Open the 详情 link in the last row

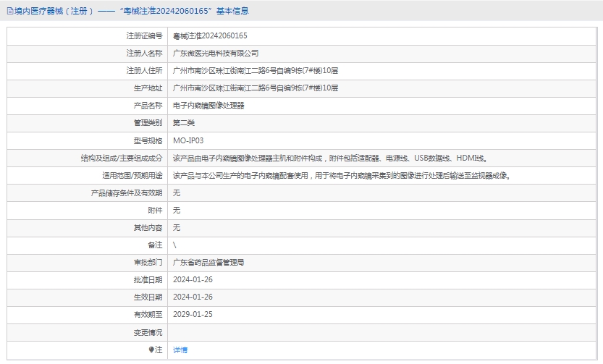pyautogui.click(x=180, y=350)
